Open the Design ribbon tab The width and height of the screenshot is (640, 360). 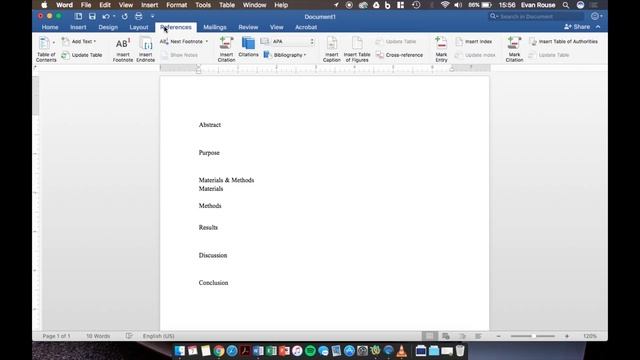108,27
